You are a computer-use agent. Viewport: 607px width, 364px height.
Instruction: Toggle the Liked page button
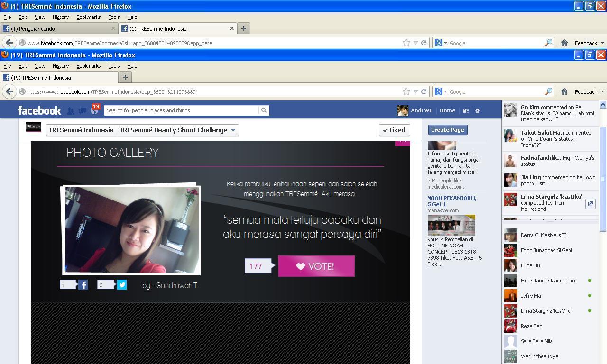pyautogui.click(x=394, y=130)
